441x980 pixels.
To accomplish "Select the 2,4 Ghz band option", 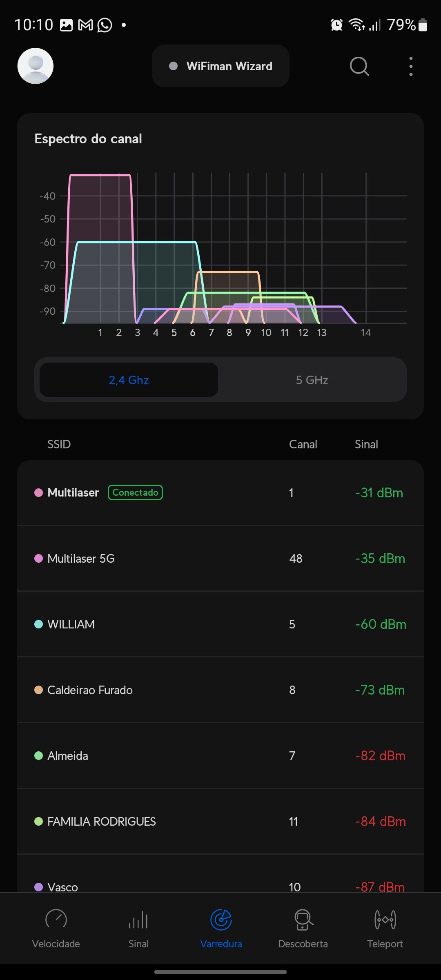I will (129, 380).
